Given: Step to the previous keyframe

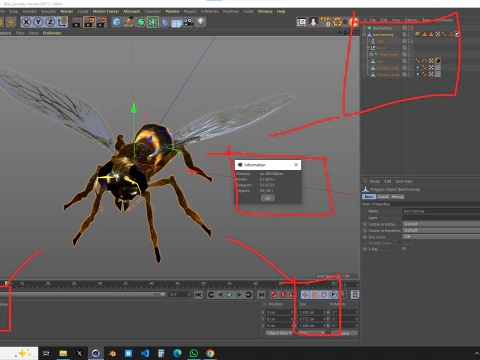Looking at the screenshot, I should [x=211, y=295].
